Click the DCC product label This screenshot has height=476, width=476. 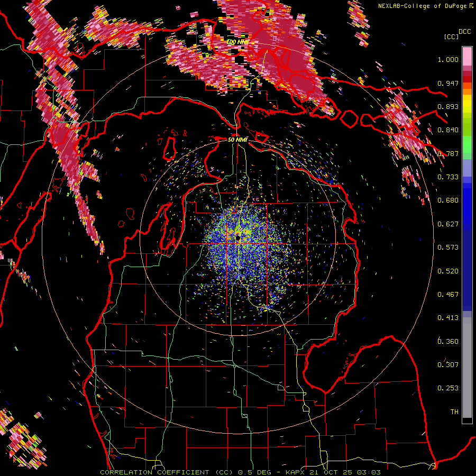click(464, 32)
